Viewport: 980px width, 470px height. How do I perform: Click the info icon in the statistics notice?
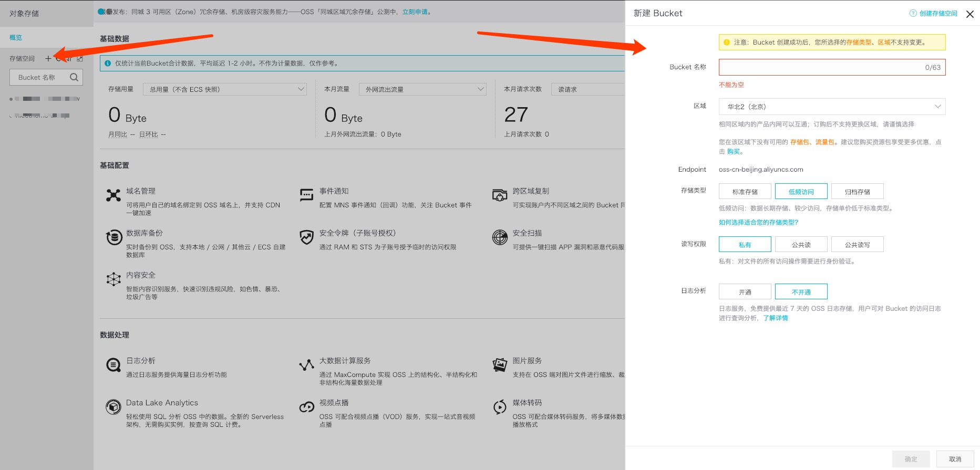(x=108, y=63)
